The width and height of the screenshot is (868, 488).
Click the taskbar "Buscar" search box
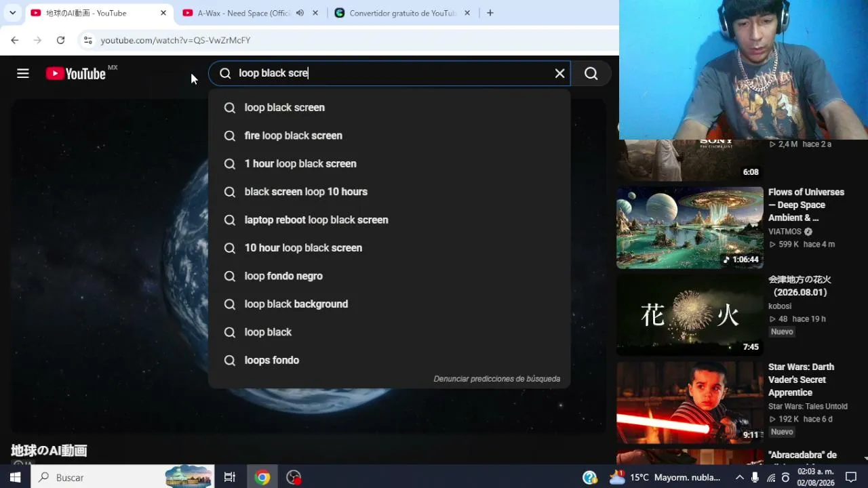(123, 477)
